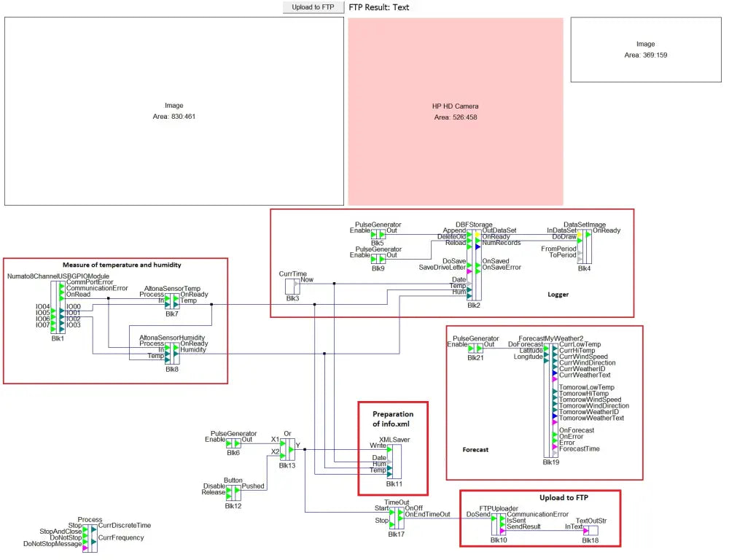This screenshot has height=560, width=729.
Task: Select the Or logic block Blk13
Action: point(287,449)
